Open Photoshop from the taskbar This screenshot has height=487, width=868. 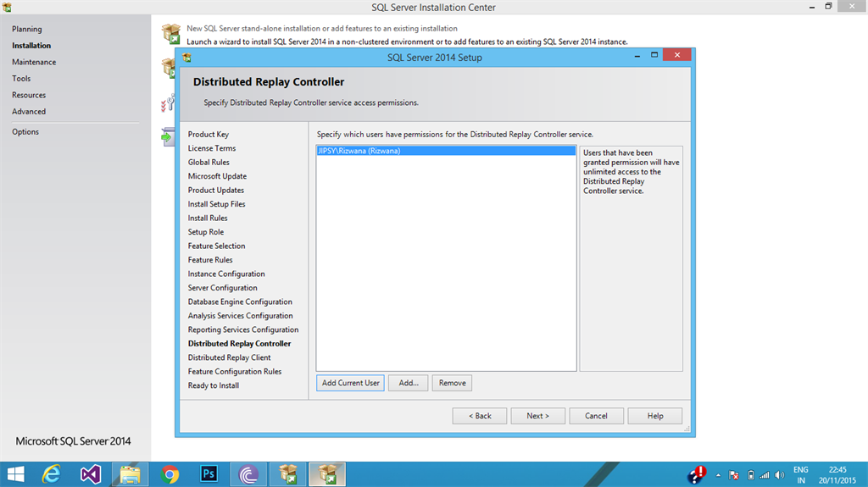click(209, 474)
